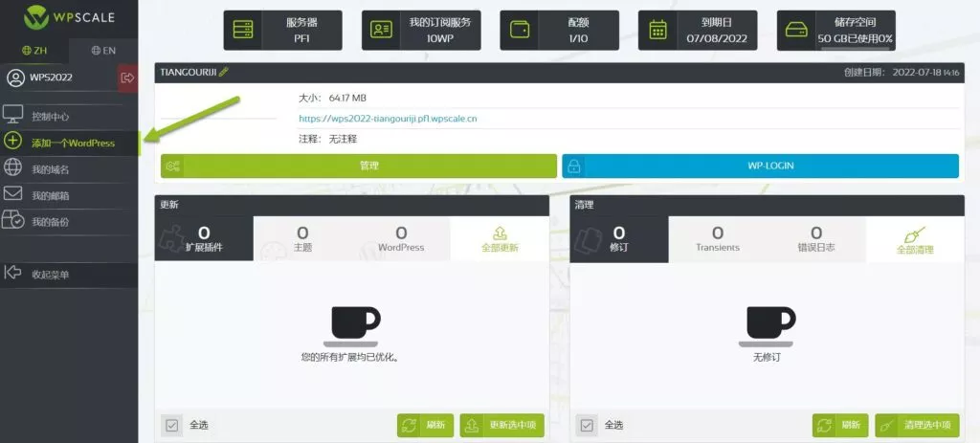The image size is (980, 443).
Task: Click 刷新 button in 清理 panel
Action: point(840,426)
